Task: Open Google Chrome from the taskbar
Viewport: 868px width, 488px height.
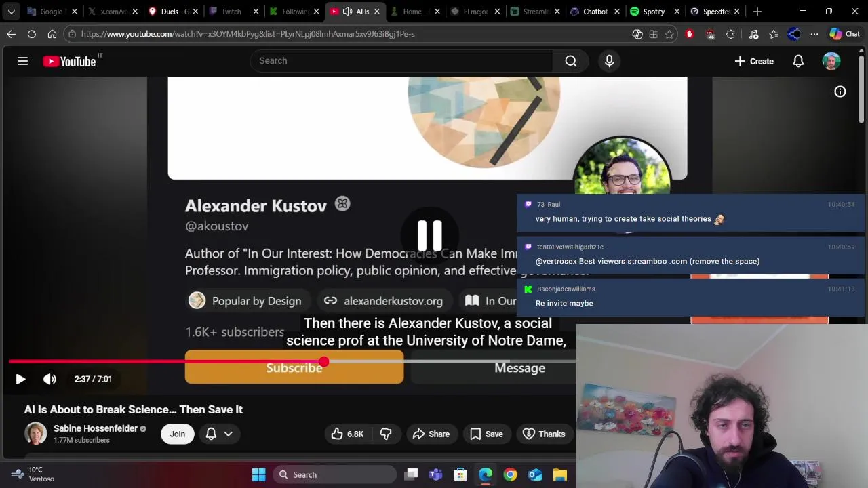Action: (510, 474)
